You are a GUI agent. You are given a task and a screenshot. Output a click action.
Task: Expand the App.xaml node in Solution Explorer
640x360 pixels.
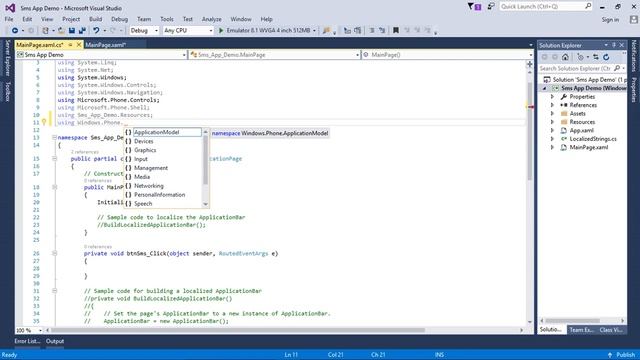[552, 131]
